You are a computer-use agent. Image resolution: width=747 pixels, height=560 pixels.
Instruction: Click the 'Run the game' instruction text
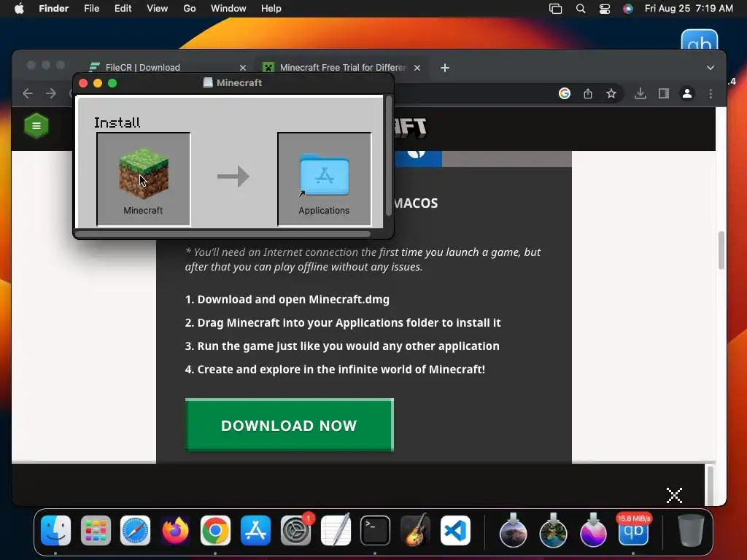pos(342,346)
